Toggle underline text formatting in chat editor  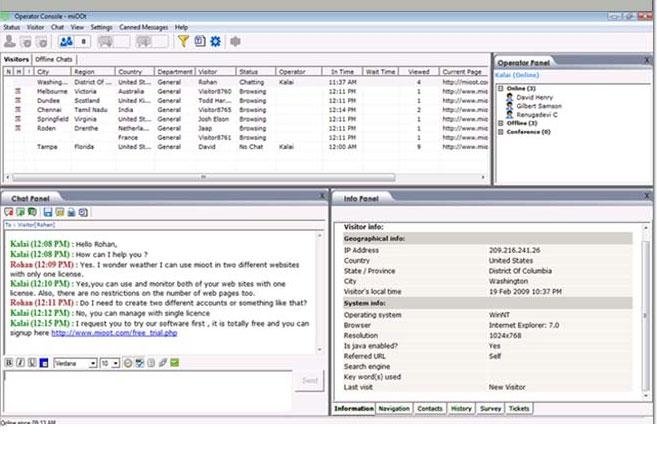coord(31,362)
